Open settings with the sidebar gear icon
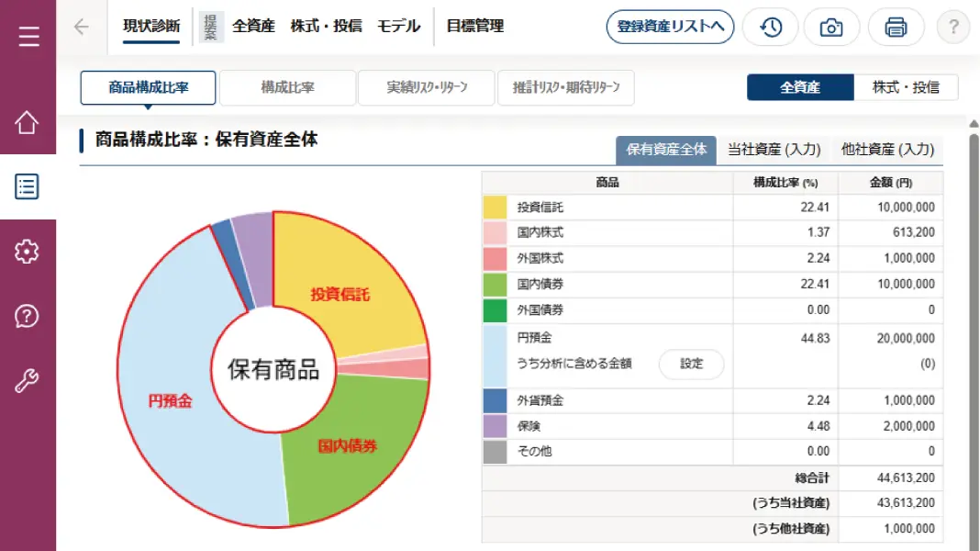This screenshot has width=980, height=551. (27, 252)
